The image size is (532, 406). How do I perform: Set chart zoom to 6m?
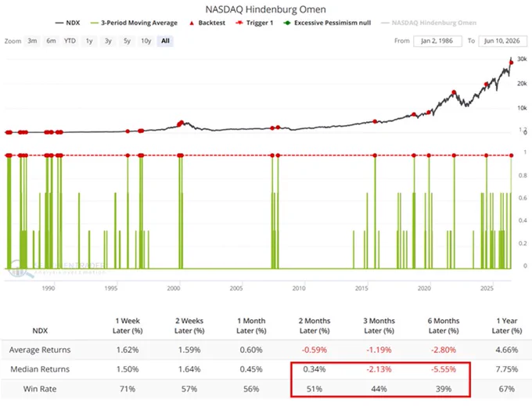(x=51, y=41)
